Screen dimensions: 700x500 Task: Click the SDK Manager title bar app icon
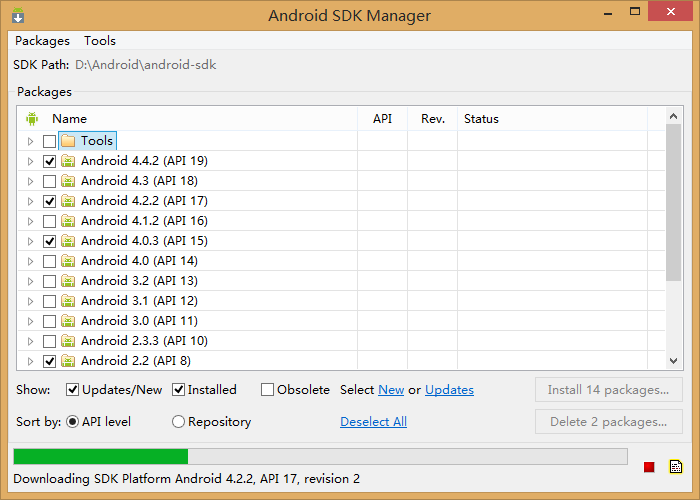[x=17, y=16]
